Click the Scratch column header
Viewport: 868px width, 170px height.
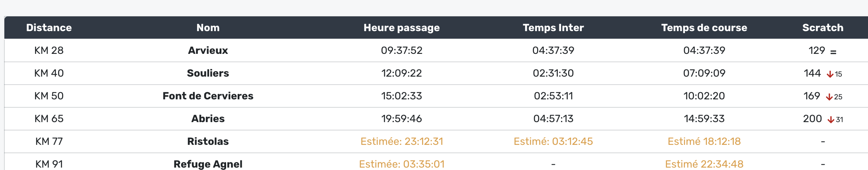click(823, 28)
